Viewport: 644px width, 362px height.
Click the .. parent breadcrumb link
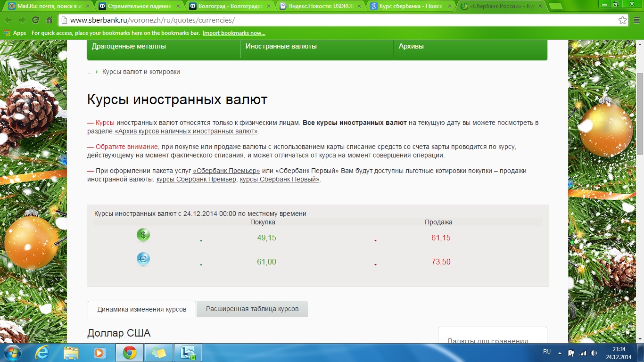(89, 72)
